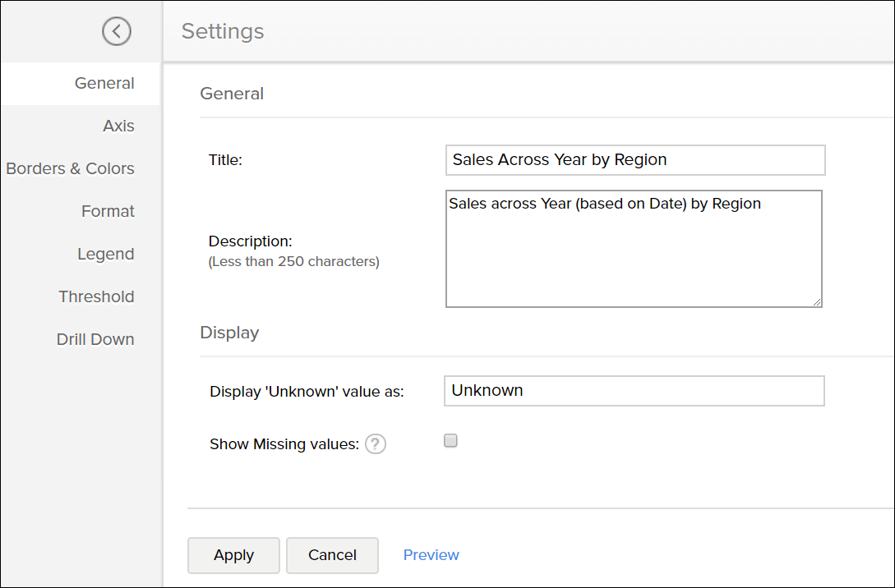
Task: Click the Display section heading
Action: (x=229, y=333)
